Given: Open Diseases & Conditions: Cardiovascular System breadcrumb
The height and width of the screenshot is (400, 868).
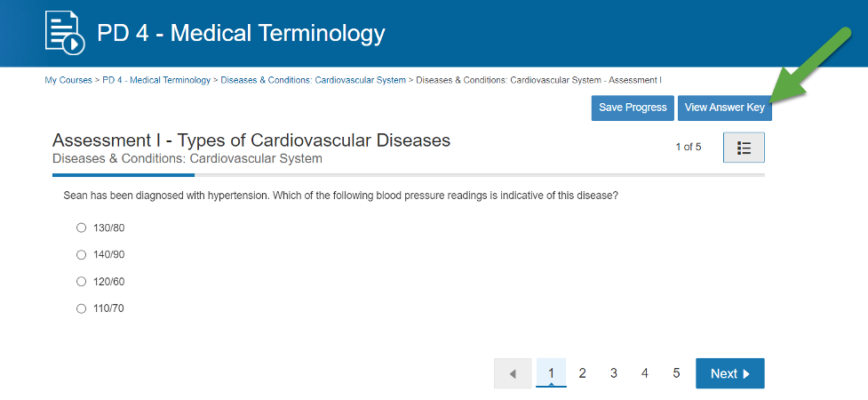Looking at the screenshot, I should pos(313,80).
